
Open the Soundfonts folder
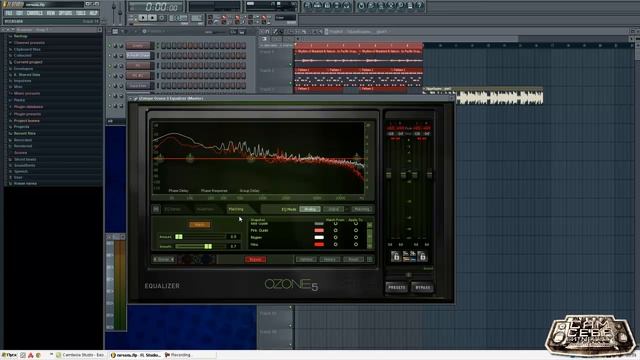pyautogui.click(x=24, y=165)
